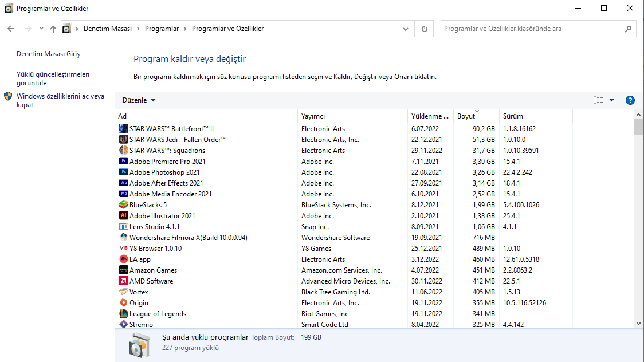Click the vertical scrollbar thumb
The image size is (644, 362).
coord(638,127)
